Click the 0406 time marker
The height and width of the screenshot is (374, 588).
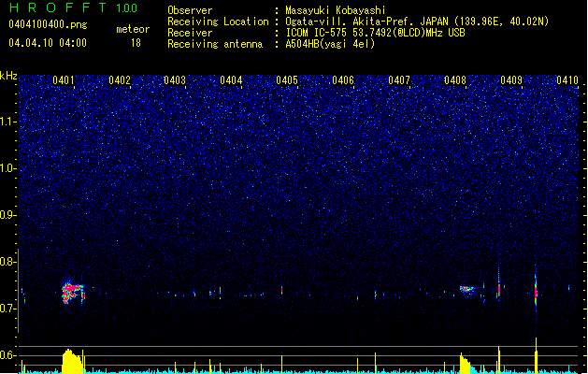[343, 80]
